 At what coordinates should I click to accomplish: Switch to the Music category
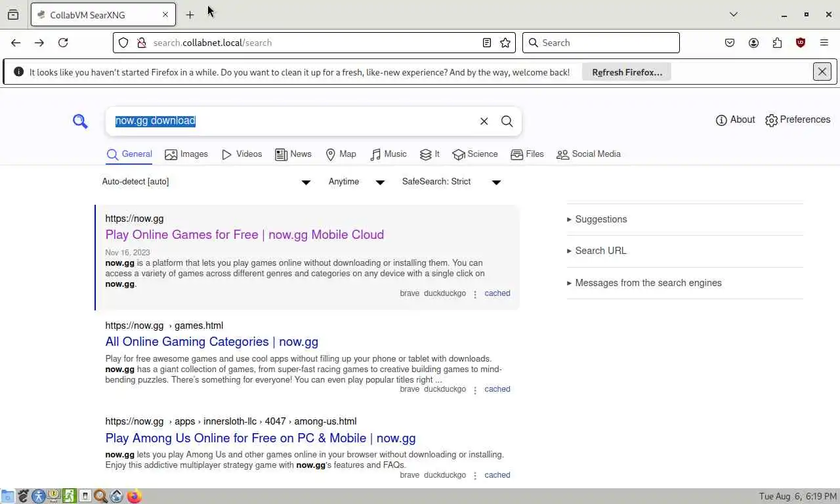pos(388,154)
